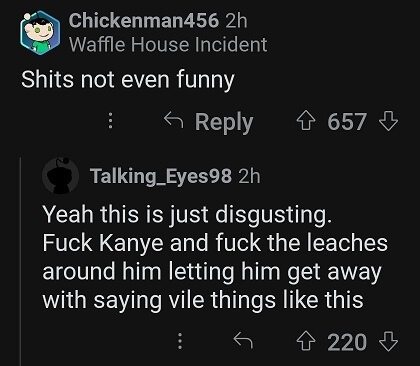The height and width of the screenshot is (366, 420).
Task: Downvote the Talking_Eyes98 reply
Action: 389,341
